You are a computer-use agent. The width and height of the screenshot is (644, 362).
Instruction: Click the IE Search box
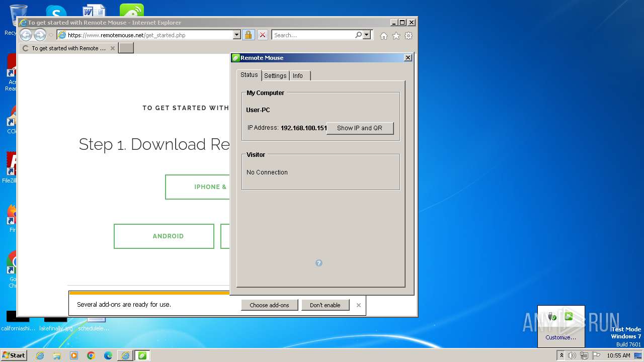pos(313,35)
